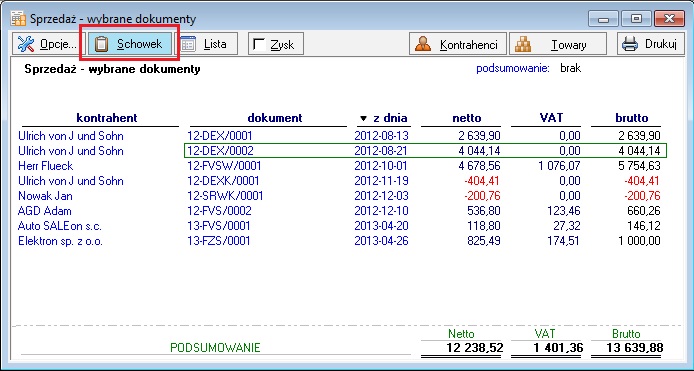Screen dimensions: 694x371
Task: Click VAT value 174,51
Action: 565,241
